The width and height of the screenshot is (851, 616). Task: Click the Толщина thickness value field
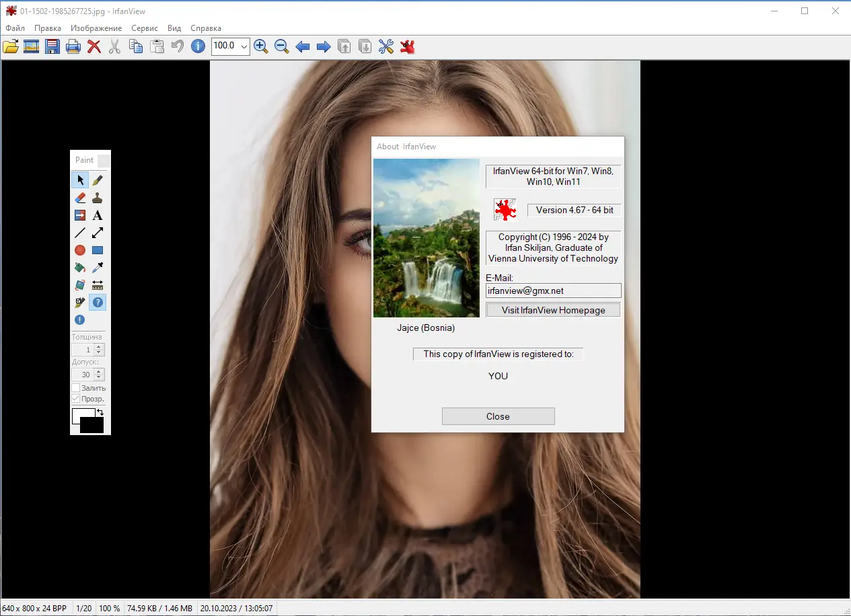click(x=83, y=350)
